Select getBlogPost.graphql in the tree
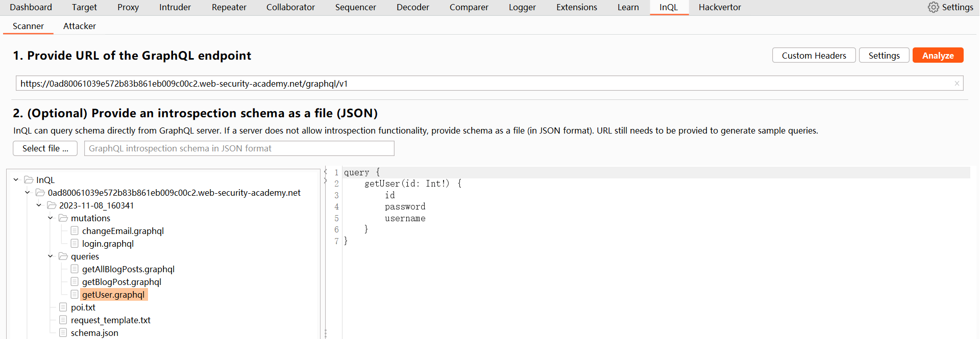 point(121,282)
